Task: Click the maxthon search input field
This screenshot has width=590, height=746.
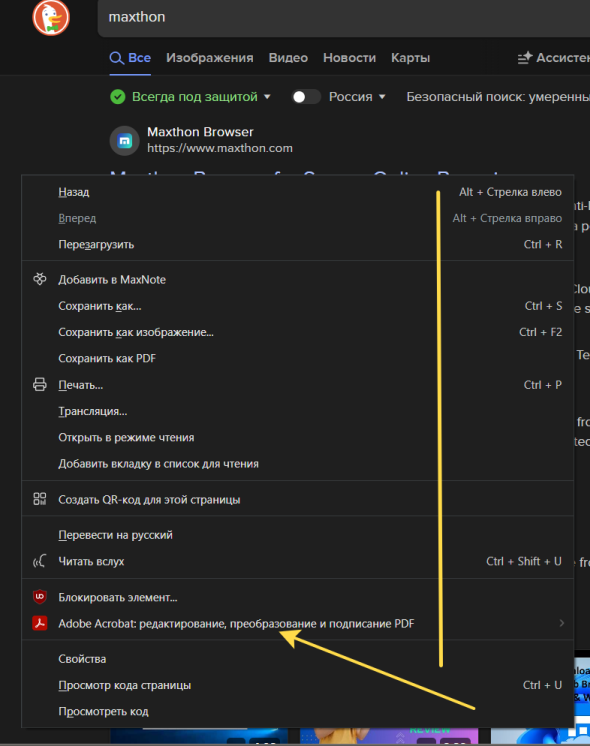Action: click(x=344, y=18)
